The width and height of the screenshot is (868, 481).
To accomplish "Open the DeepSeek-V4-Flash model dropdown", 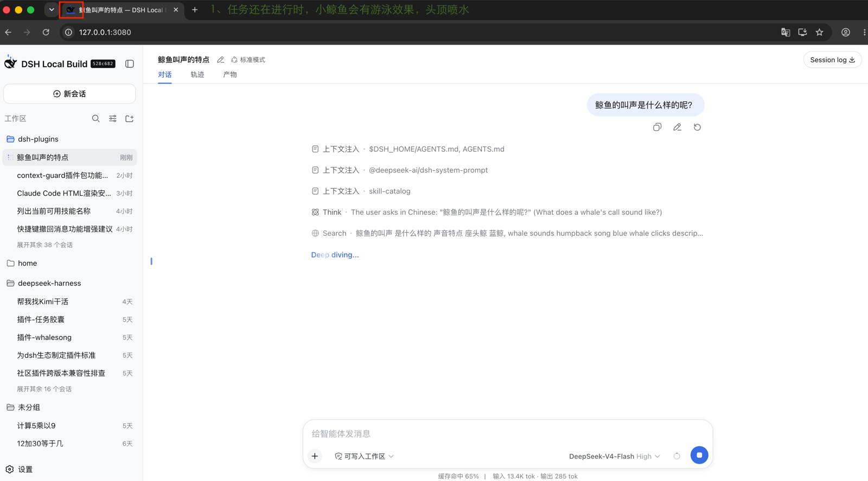I will pyautogui.click(x=614, y=457).
